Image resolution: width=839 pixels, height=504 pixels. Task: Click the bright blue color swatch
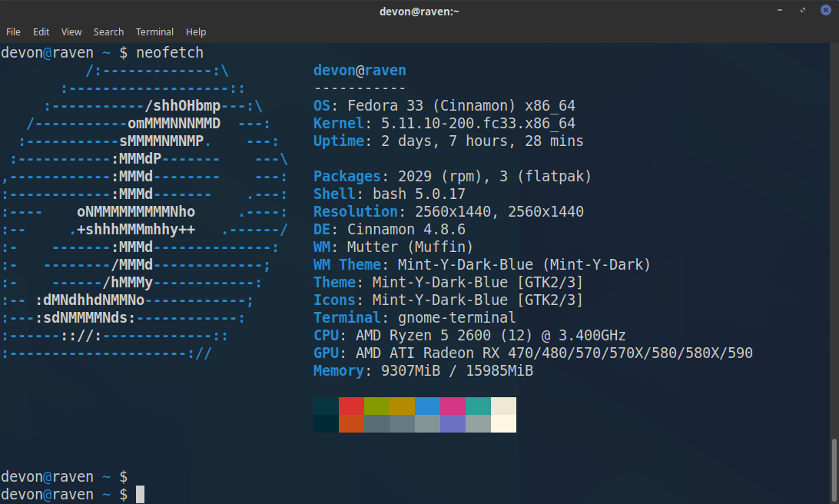427,406
